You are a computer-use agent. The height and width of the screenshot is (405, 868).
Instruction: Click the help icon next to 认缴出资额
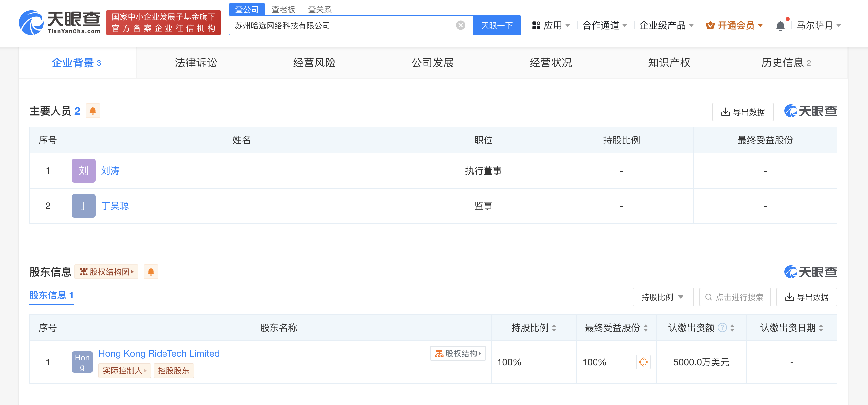pyautogui.click(x=722, y=328)
